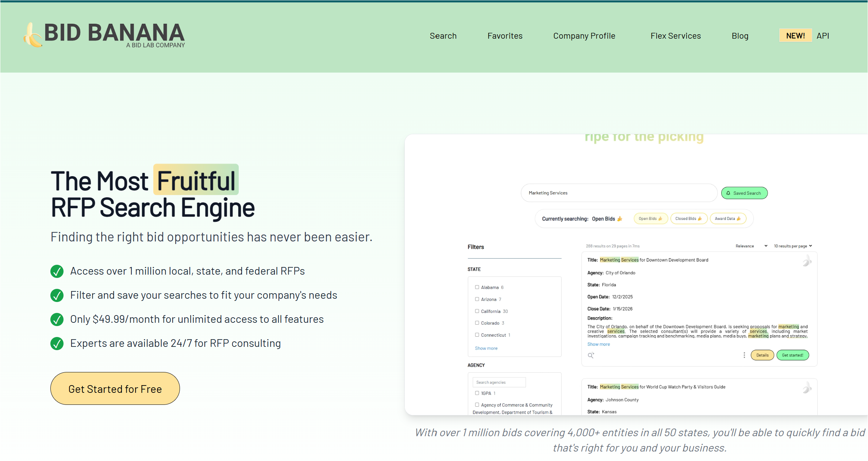Check the California state checkbox
The height and width of the screenshot is (461, 868).
[x=477, y=311]
